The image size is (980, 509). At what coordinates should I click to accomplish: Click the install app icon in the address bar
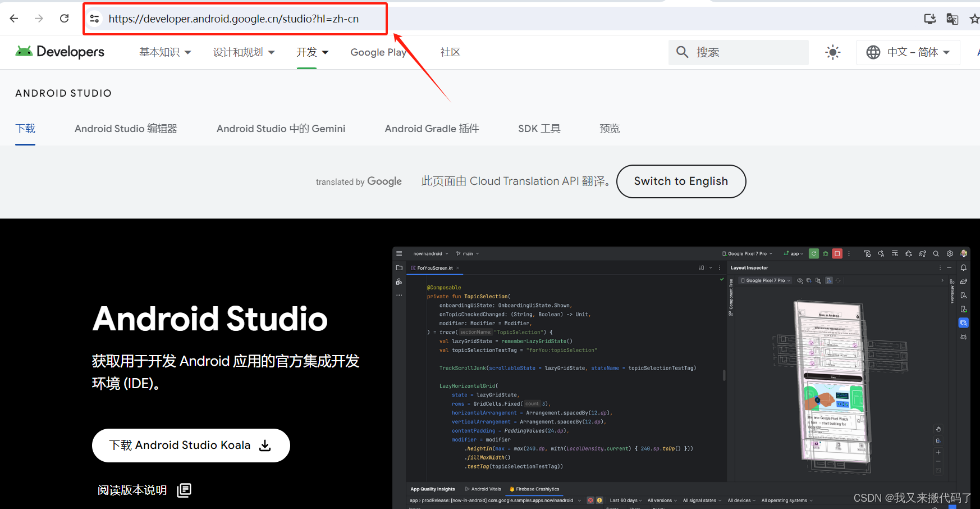pos(930,19)
